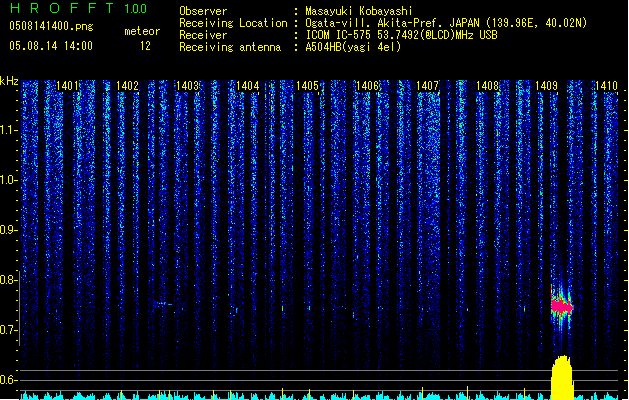Click the 1403 time marker
This screenshot has height=400, width=629.
(187, 86)
